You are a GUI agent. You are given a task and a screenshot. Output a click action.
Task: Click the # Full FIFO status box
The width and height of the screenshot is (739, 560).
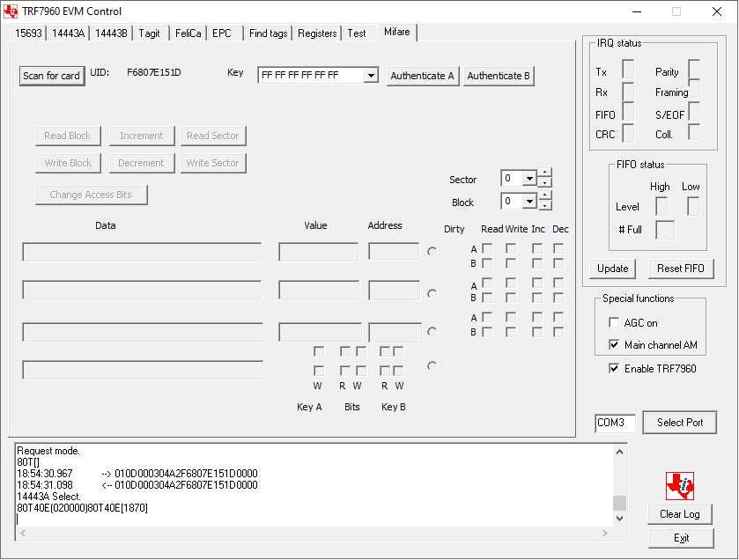click(x=665, y=230)
